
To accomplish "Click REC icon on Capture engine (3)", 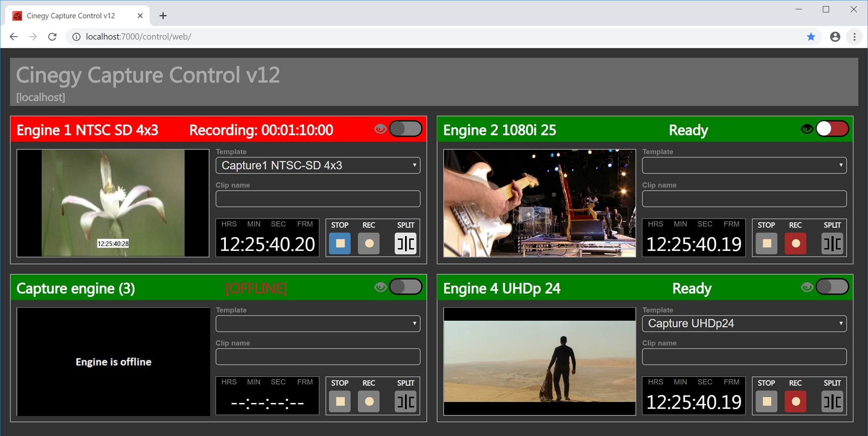I will point(369,401).
